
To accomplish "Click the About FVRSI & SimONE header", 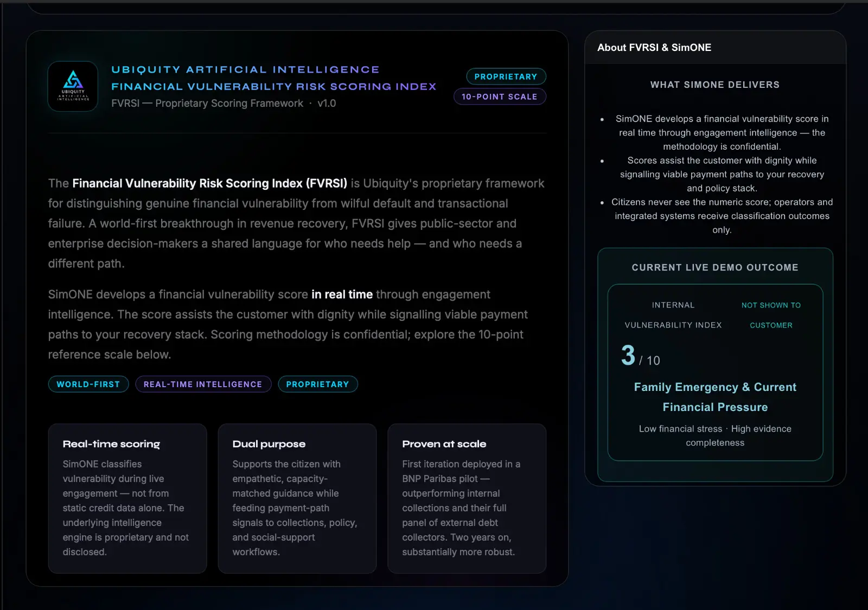I will (x=654, y=48).
